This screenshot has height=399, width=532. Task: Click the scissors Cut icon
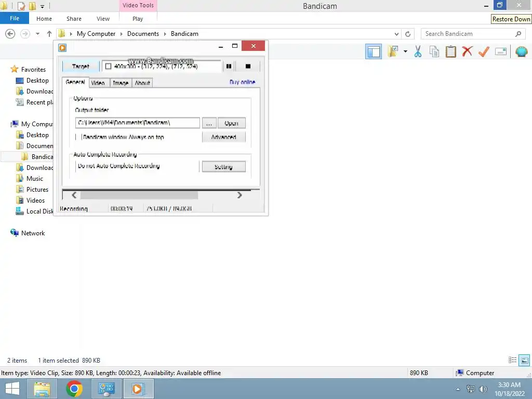point(418,51)
